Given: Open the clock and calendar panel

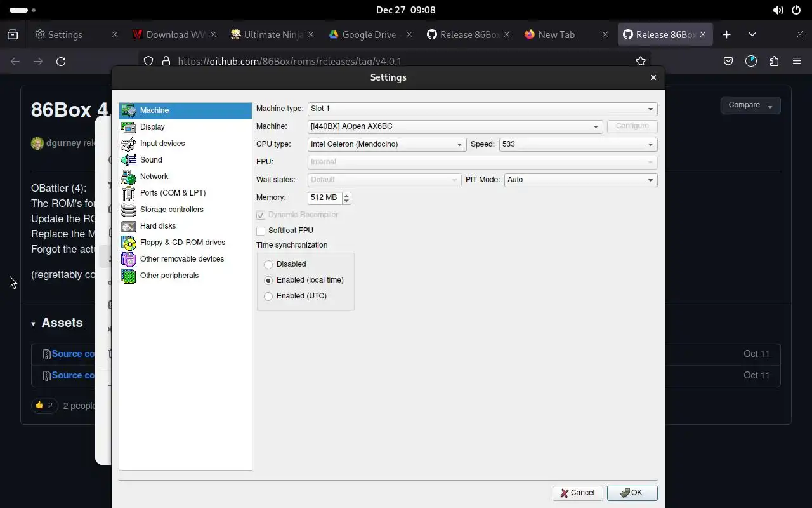Looking at the screenshot, I should (x=405, y=10).
